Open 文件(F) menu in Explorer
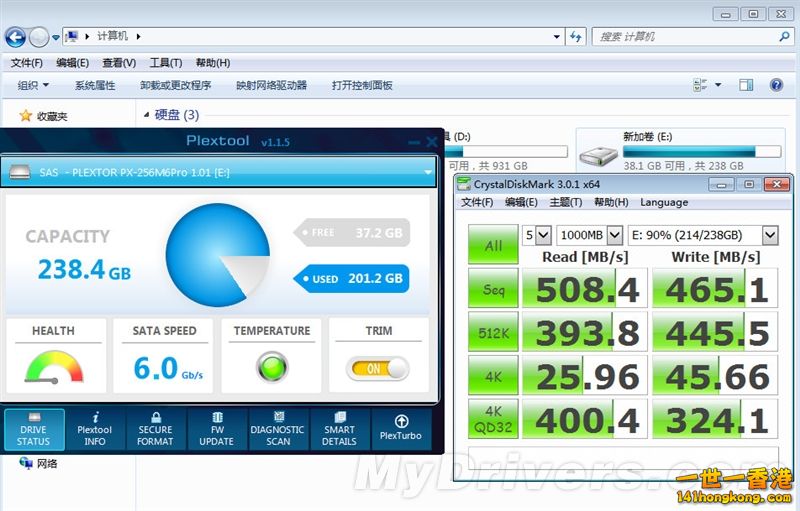The width and height of the screenshot is (800, 511). (x=27, y=63)
